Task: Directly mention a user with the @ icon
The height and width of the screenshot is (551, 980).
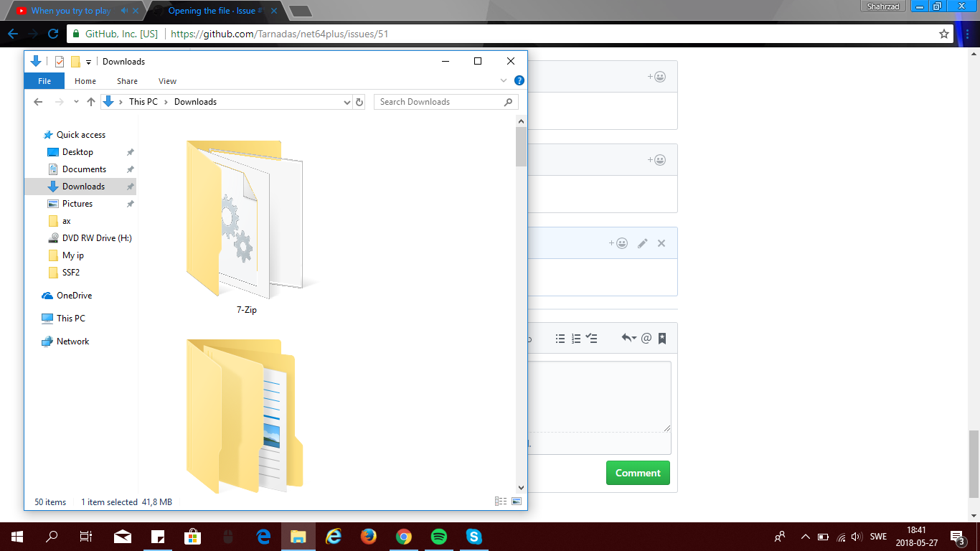Action: point(644,339)
